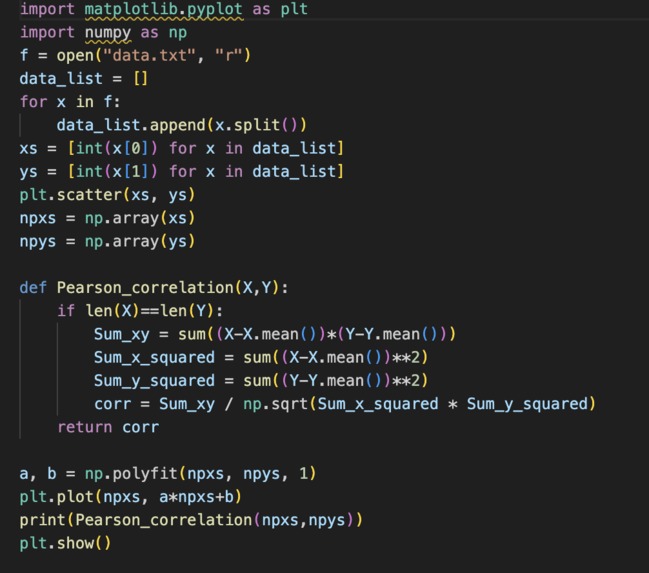Click the 'npys = np.array(ys)' line
The height and width of the screenshot is (573, 649).
(107, 241)
